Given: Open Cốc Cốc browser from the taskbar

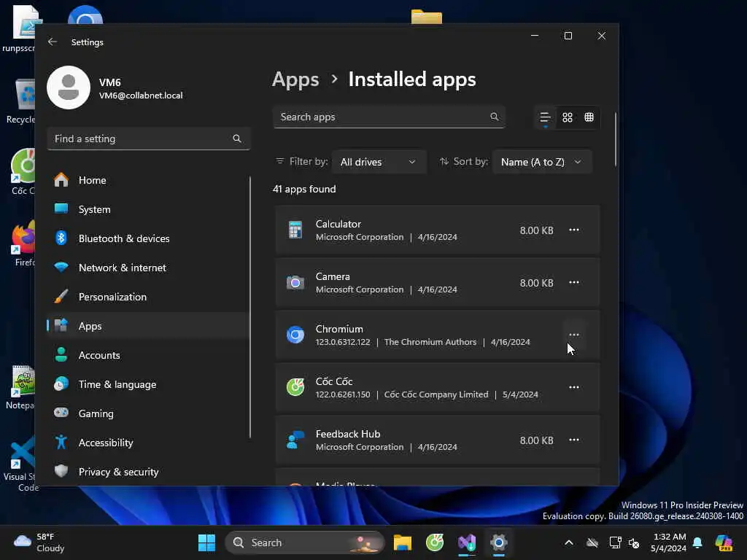Looking at the screenshot, I should [435, 542].
